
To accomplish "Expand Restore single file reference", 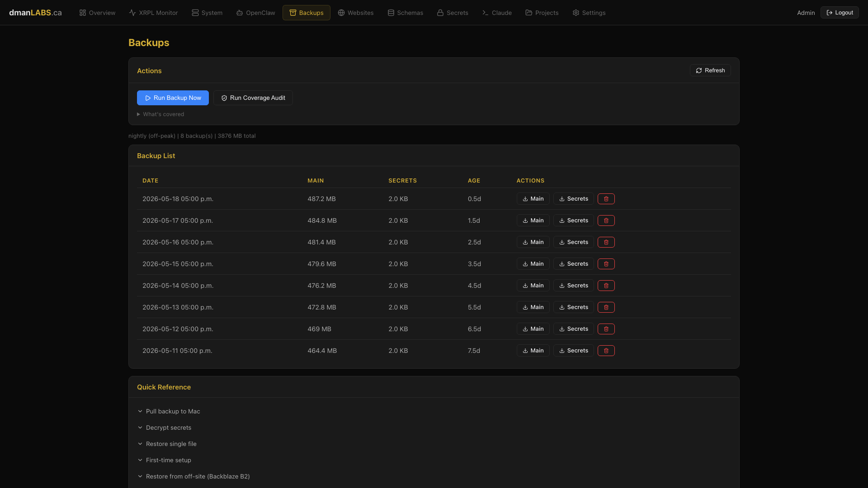I will 167,444.
